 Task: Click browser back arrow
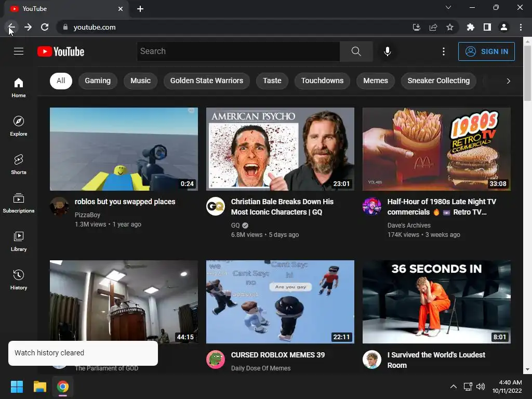coord(11,27)
